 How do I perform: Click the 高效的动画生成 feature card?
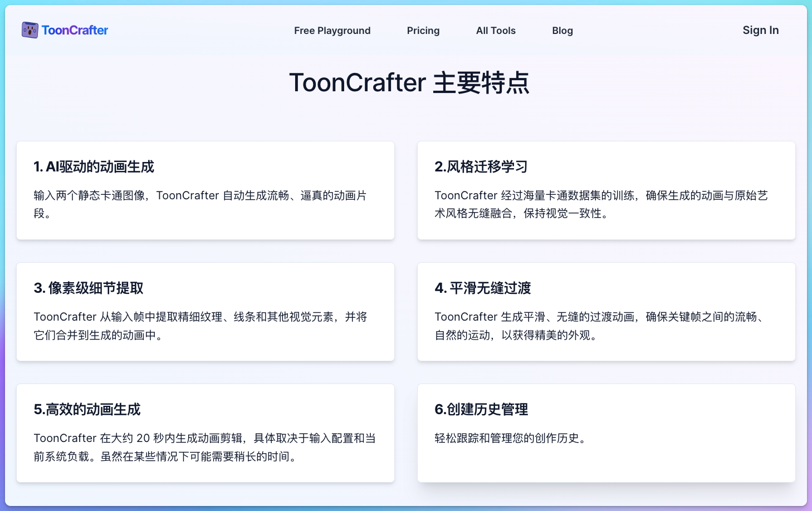[x=205, y=433]
